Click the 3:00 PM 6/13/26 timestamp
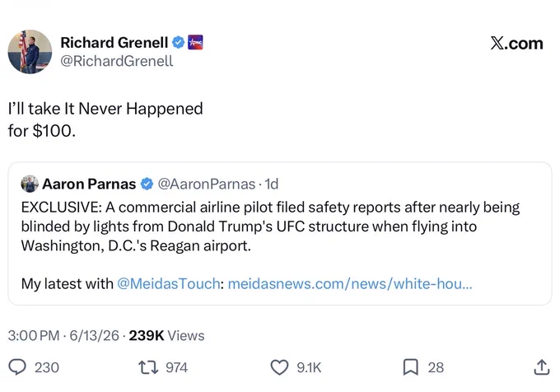The image size is (560, 392). (63, 336)
